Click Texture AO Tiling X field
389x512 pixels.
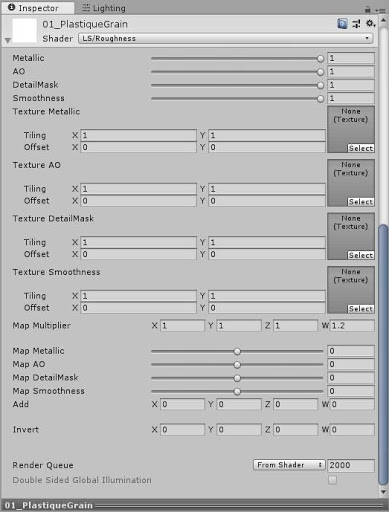pyautogui.click(x=138, y=189)
